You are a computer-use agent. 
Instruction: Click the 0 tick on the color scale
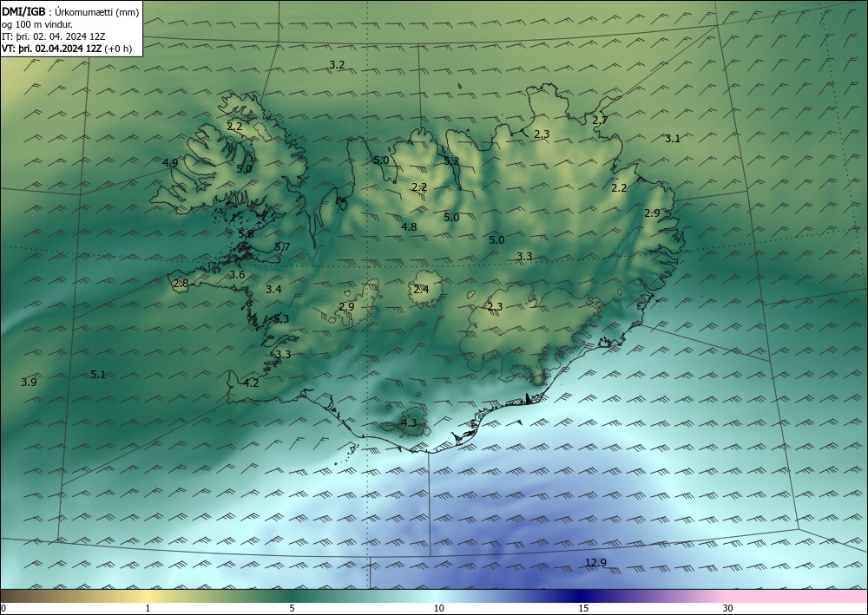(3, 609)
